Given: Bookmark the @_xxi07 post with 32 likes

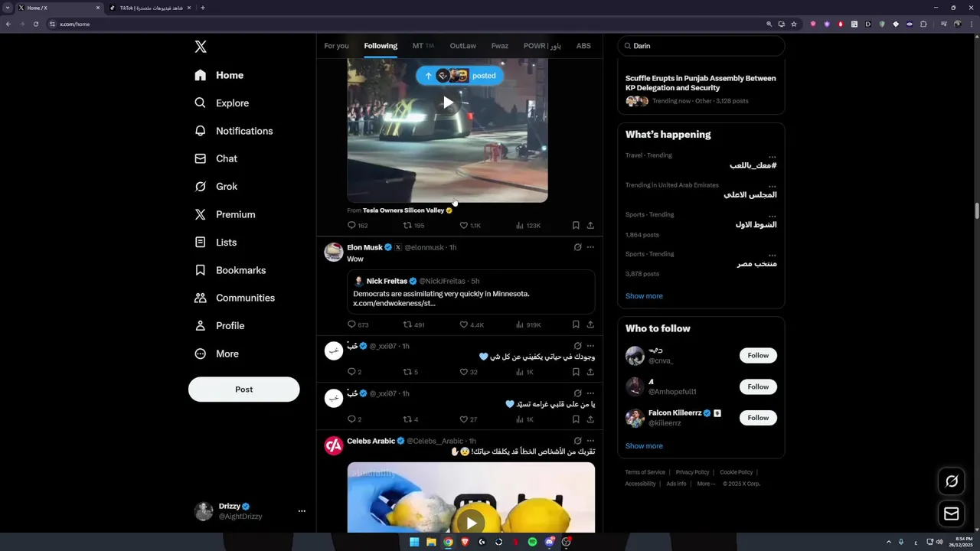Looking at the screenshot, I should [x=576, y=372].
